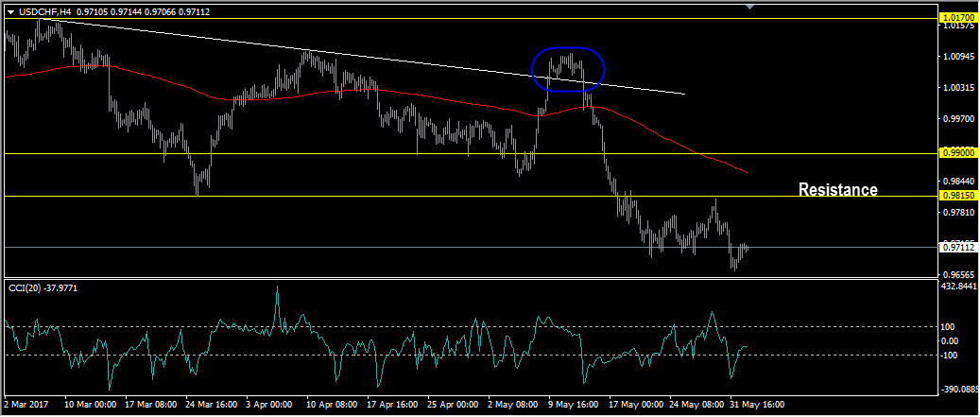Click the 432.8441 CCI scale value
980x417 pixels.
click(959, 287)
